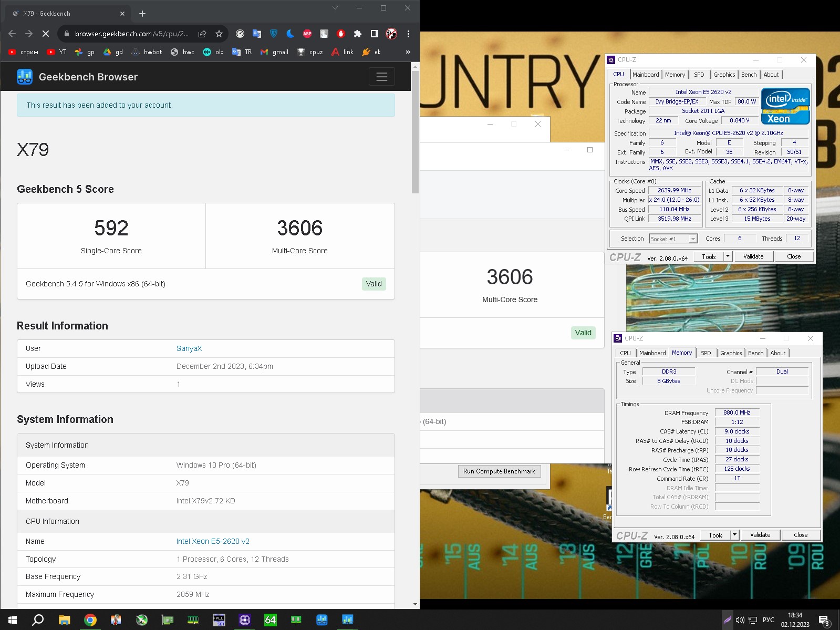This screenshot has width=840, height=630.
Task: Click the browser address bar URL
Action: 131,34
